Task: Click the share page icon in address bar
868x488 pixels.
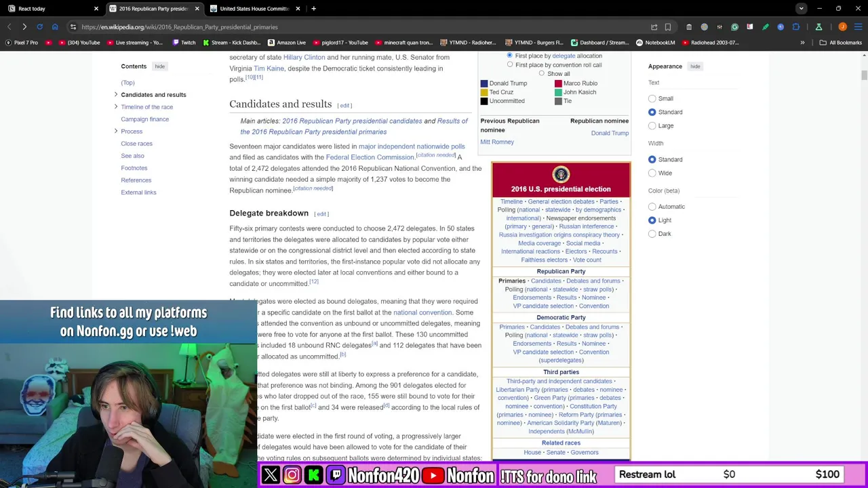Action: point(654,27)
